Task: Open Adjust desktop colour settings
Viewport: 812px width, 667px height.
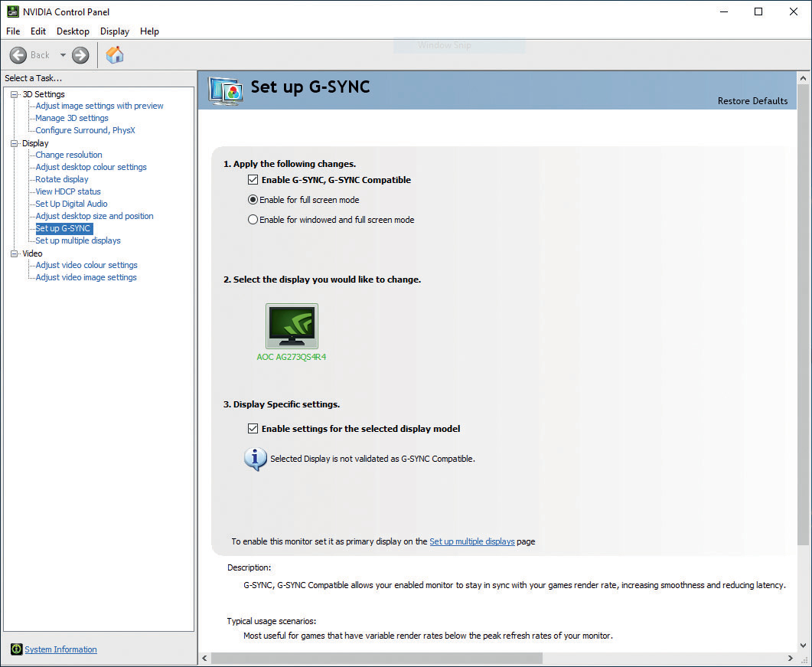Action: coord(90,167)
